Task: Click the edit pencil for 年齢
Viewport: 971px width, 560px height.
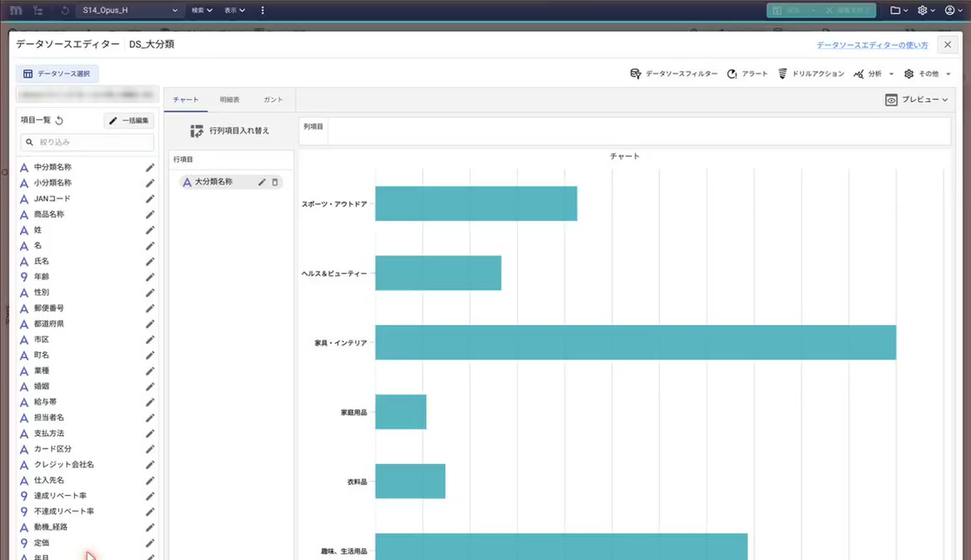Action: coord(150,278)
